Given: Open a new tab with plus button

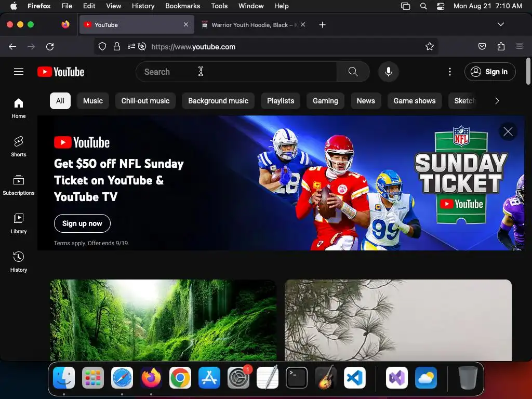Looking at the screenshot, I should tap(322, 25).
